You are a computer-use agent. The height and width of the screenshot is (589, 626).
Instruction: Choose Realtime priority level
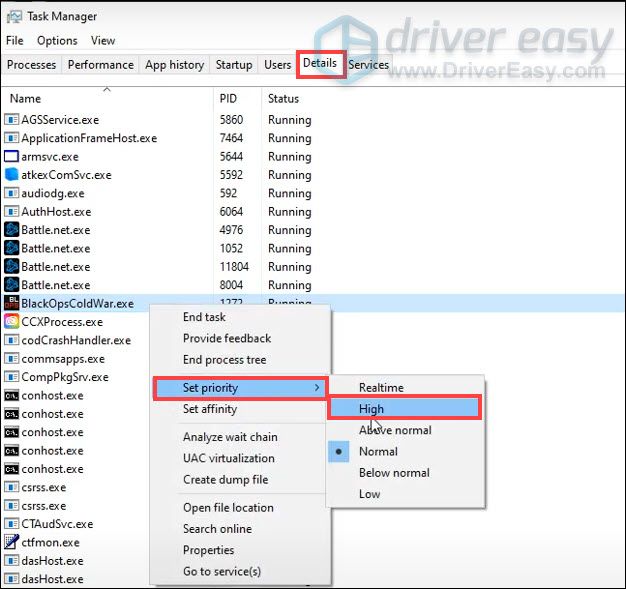[381, 387]
